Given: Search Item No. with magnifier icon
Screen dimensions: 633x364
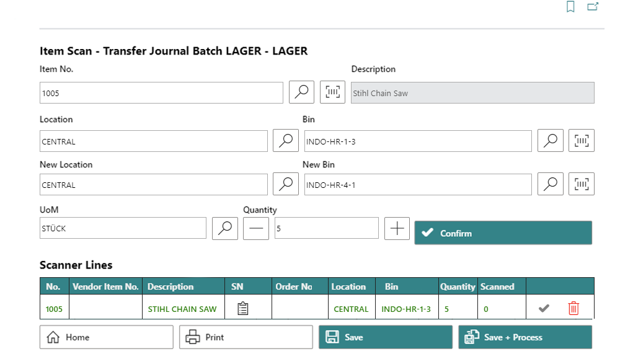Looking at the screenshot, I should pyautogui.click(x=301, y=92).
